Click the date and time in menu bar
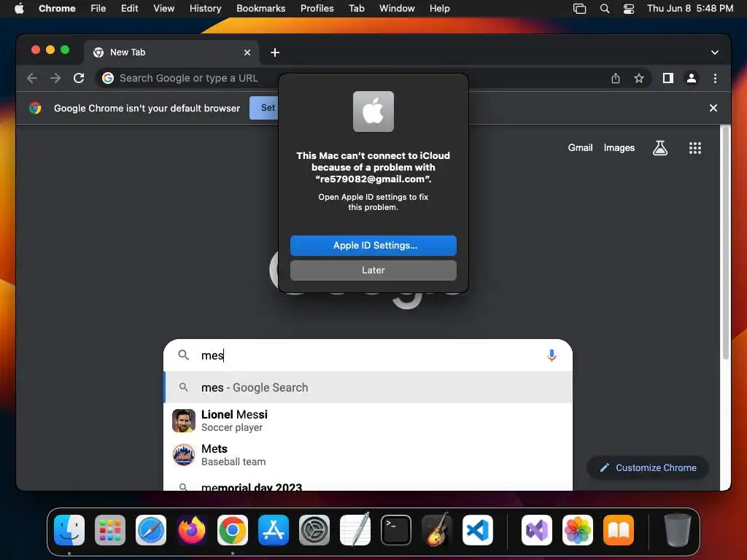 tap(690, 9)
